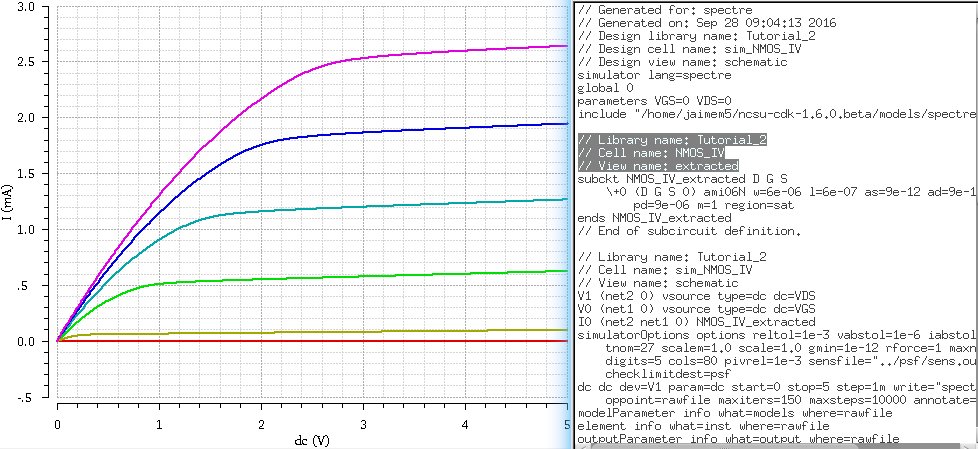Image resolution: width=978 pixels, height=449 pixels.
Task: Click the 'modelParameter info what=models' line
Action: tap(735, 413)
